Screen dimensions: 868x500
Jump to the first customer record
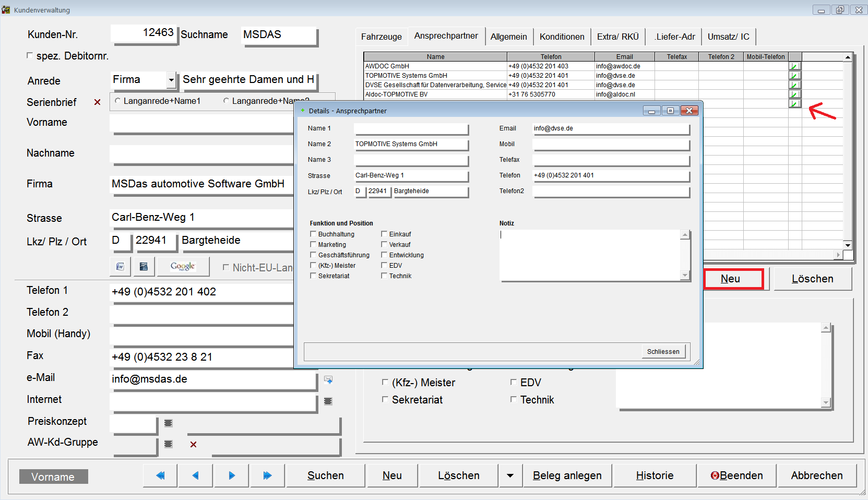[x=160, y=475]
